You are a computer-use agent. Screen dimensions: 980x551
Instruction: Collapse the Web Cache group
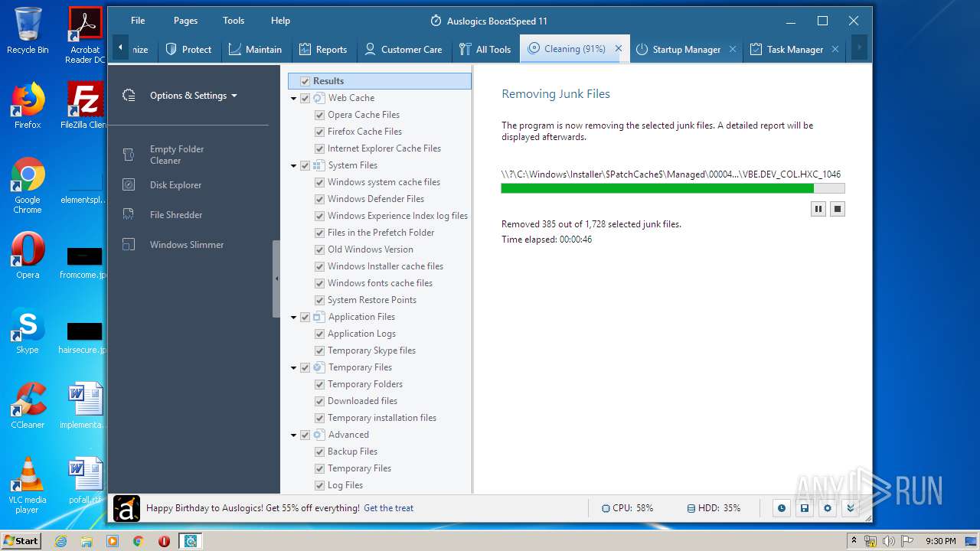[293, 98]
